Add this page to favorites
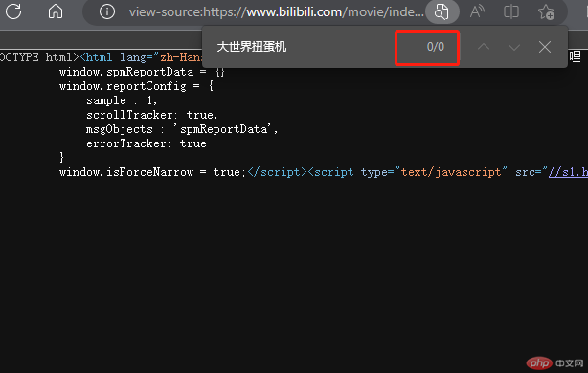Image resolution: width=588 pixels, height=373 pixels. pos(546,11)
